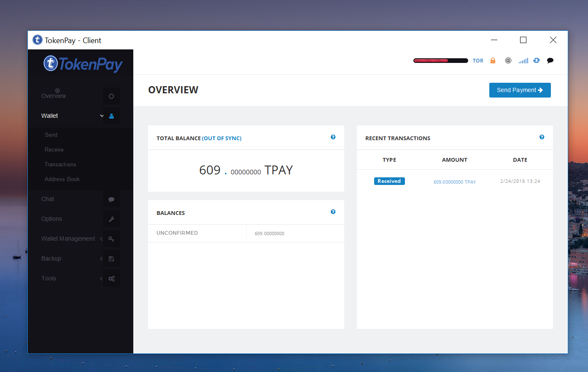Open the Wallet Management menu item
This screenshot has width=588, height=372.
pyautogui.click(x=68, y=239)
